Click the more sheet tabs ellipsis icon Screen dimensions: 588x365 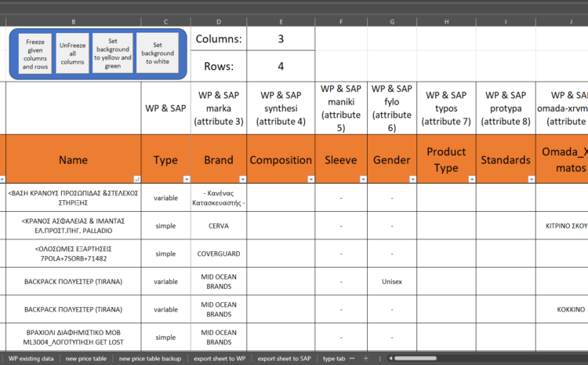point(352,358)
